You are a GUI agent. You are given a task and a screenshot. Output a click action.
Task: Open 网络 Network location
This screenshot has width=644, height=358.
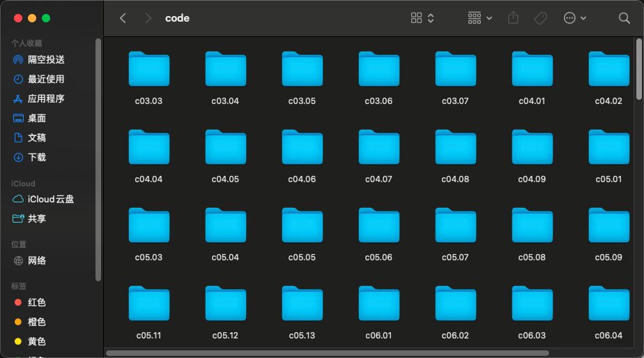coord(37,261)
